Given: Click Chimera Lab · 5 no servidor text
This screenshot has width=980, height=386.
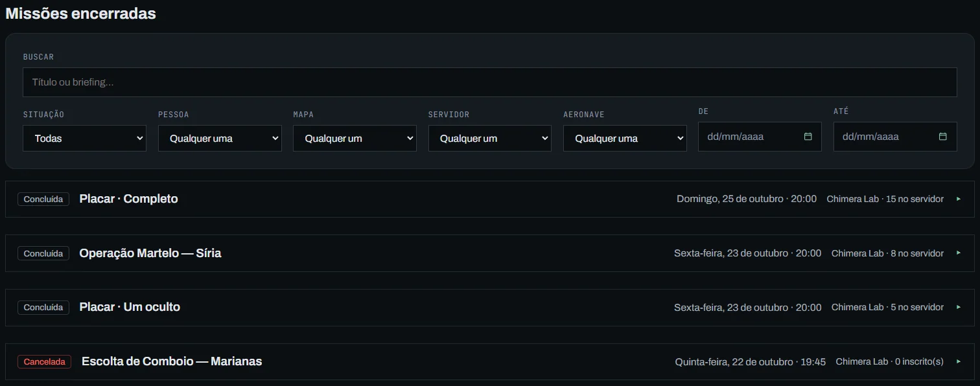Looking at the screenshot, I should click(x=887, y=307).
